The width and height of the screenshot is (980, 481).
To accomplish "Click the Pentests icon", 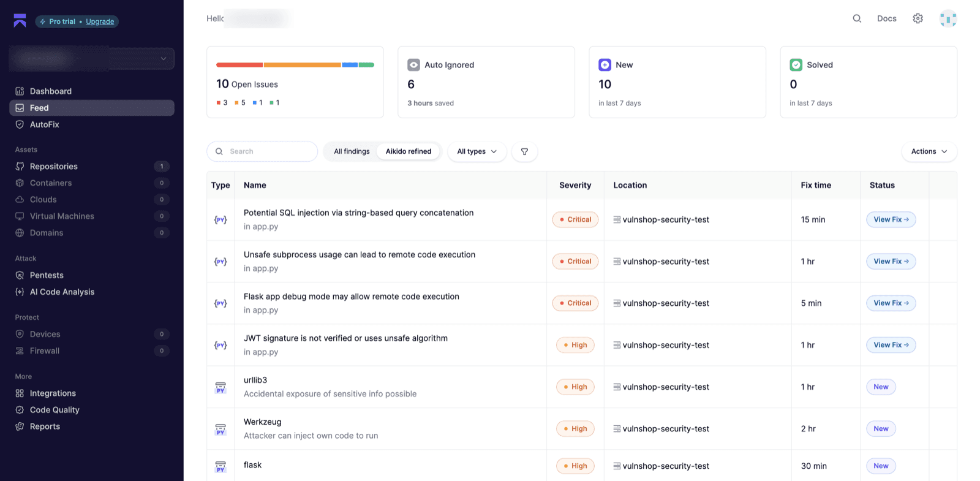I will coord(20,276).
